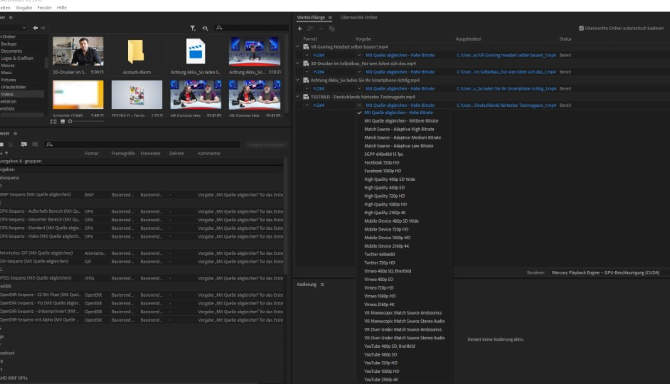Click the back arrow in media browser

35,28
